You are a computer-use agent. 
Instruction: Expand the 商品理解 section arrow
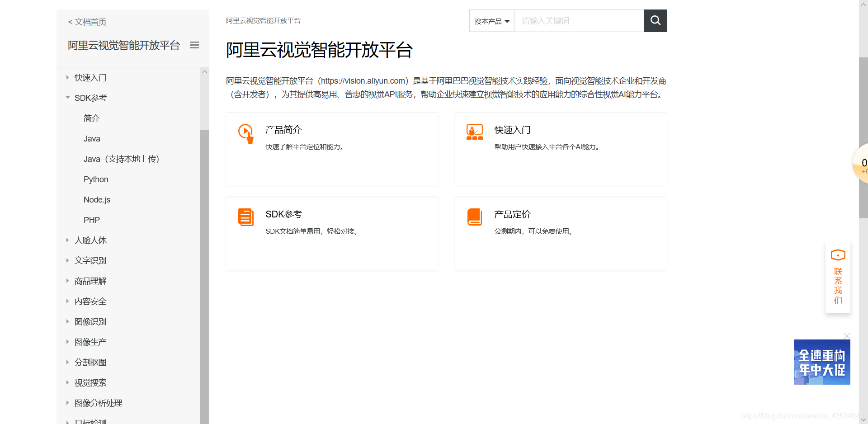coord(67,281)
